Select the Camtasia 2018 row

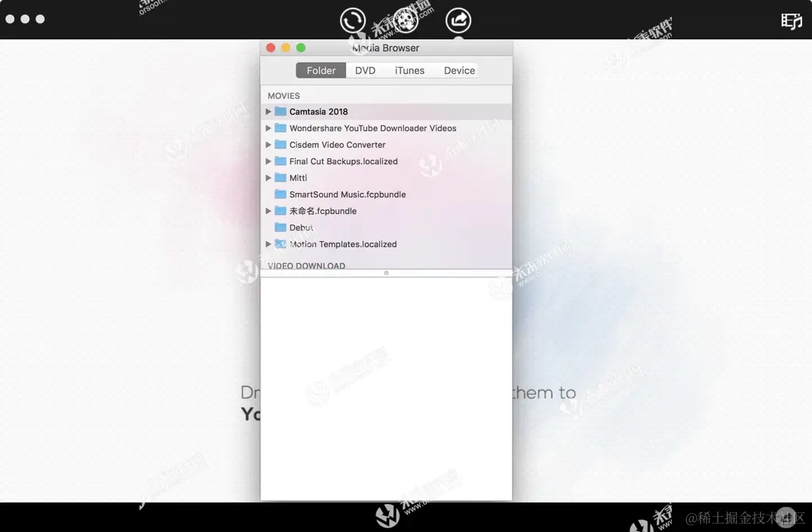(x=386, y=112)
